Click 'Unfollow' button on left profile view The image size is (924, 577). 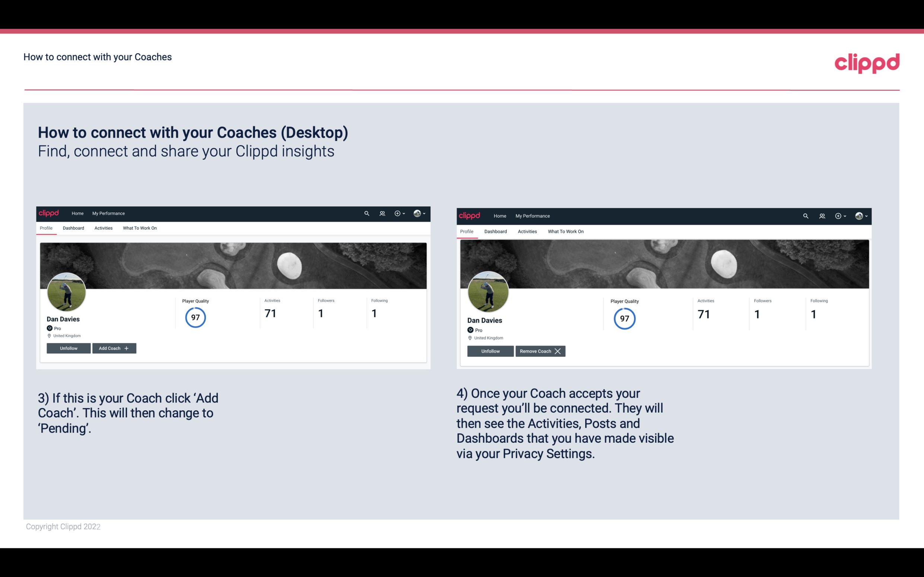[68, 348]
